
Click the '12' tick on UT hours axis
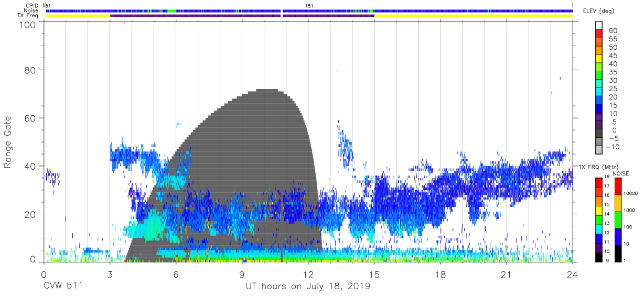[x=308, y=276]
